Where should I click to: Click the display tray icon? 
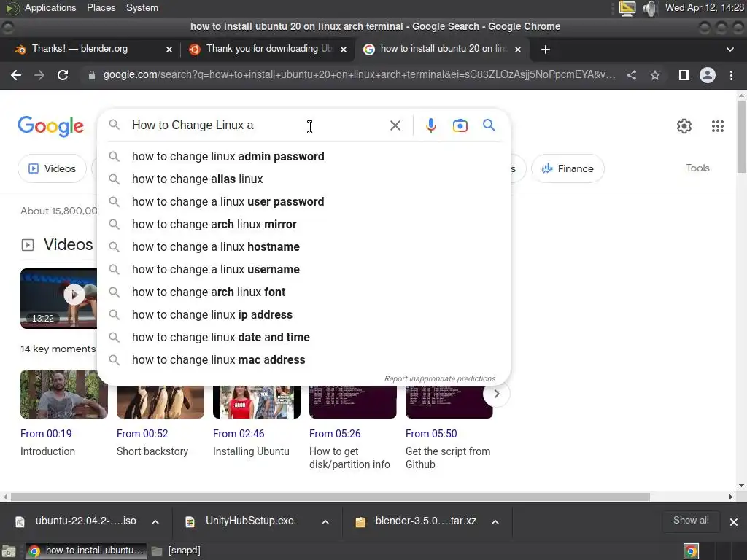click(x=627, y=8)
